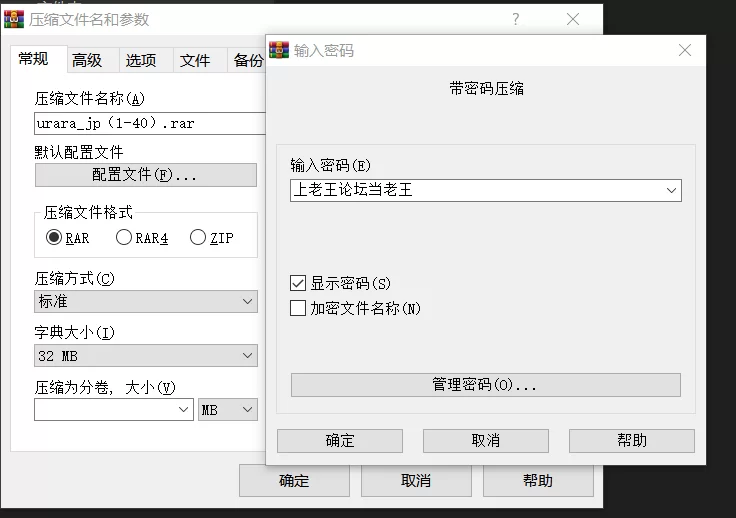Click the 压缩文件格式 group label
This screenshot has height=518, width=736.
[88, 213]
